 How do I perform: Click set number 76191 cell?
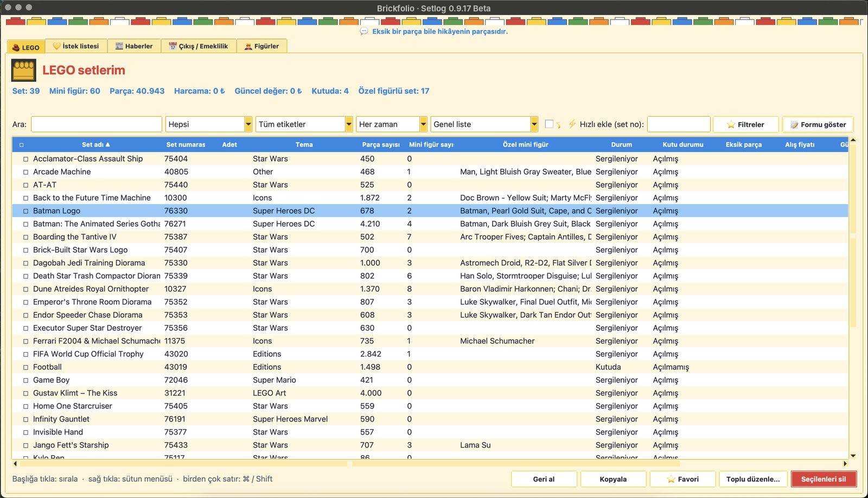point(175,419)
